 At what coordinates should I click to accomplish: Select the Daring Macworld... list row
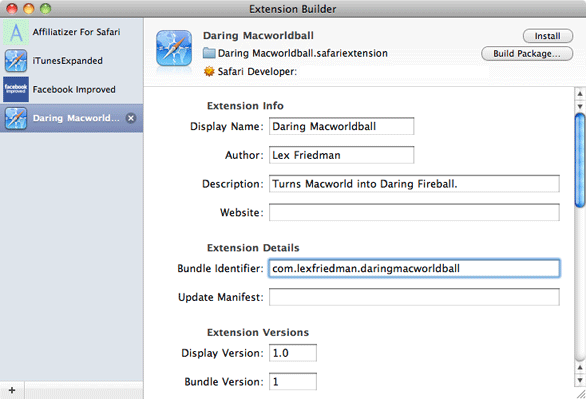pos(71,118)
